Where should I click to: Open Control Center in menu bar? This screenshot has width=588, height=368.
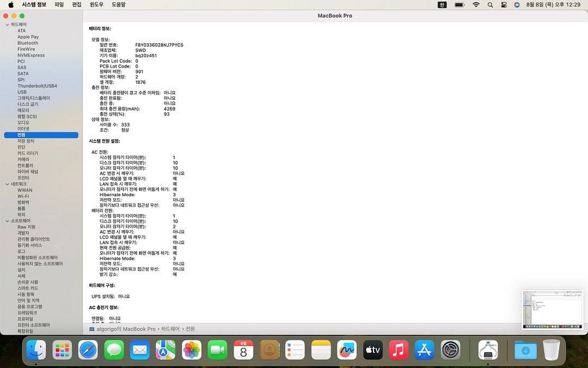click(x=504, y=5)
